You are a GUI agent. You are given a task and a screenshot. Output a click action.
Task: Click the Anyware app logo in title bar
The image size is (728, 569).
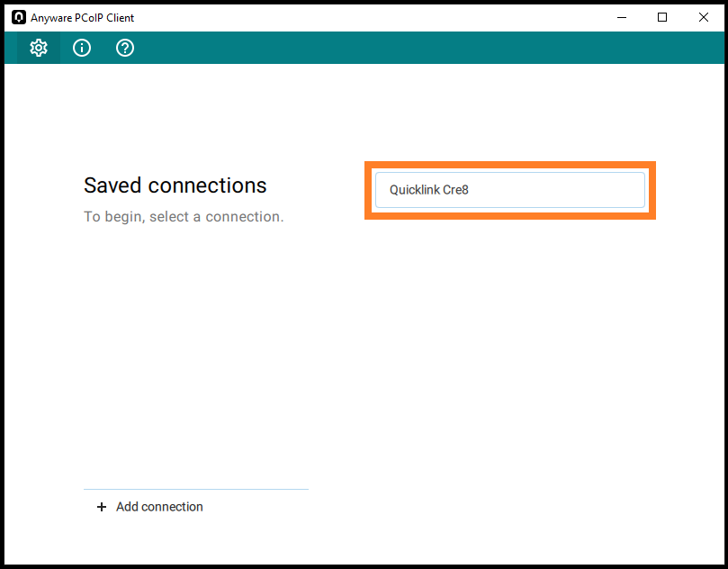click(19, 18)
